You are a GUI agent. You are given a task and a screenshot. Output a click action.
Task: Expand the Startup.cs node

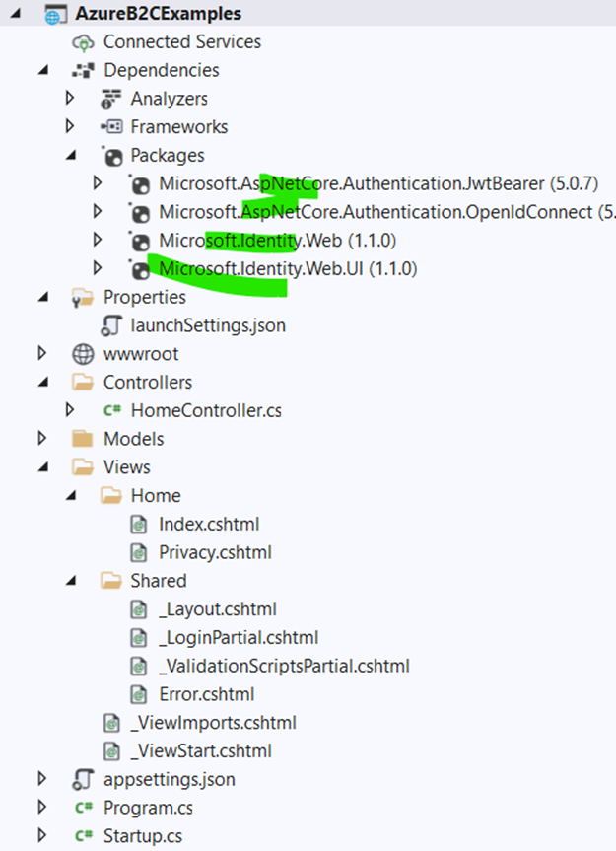[x=41, y=835]
